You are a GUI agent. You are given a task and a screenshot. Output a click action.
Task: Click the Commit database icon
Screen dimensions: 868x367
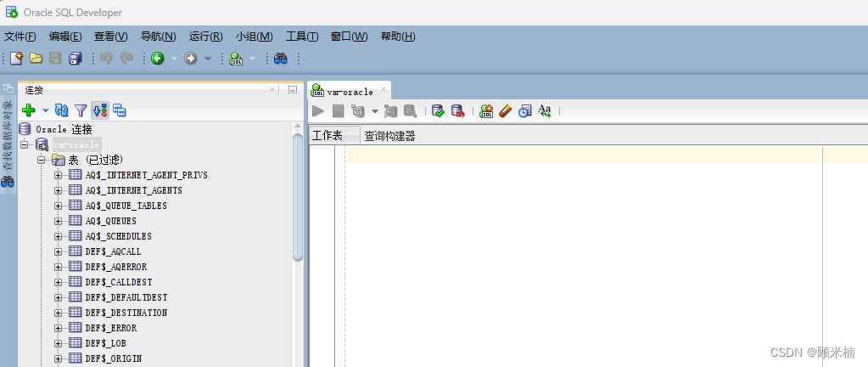tap(439, 111)
